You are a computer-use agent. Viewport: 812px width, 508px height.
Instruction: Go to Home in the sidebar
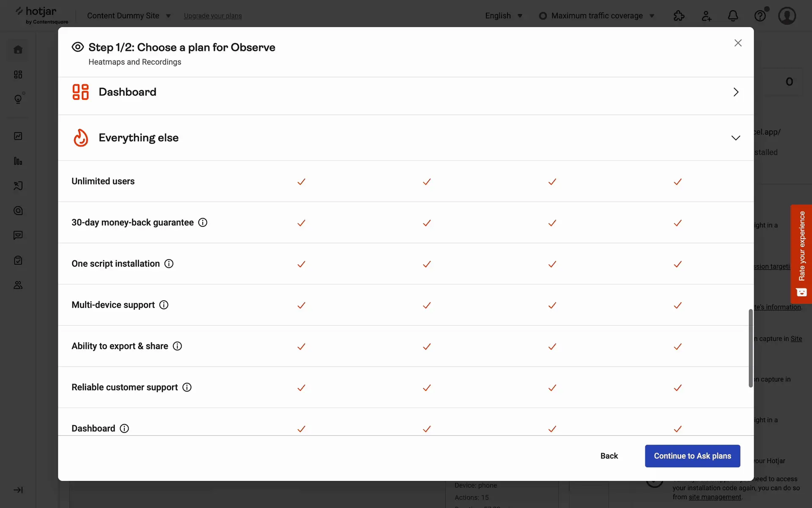click(x=18, y=50)
